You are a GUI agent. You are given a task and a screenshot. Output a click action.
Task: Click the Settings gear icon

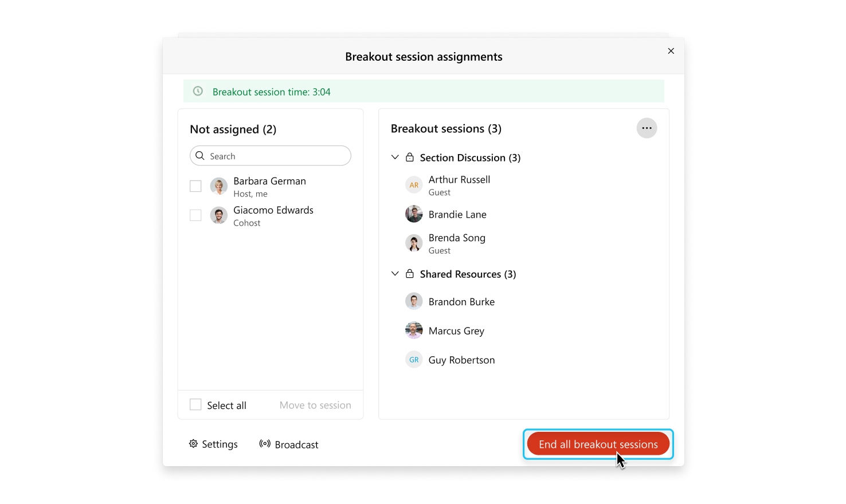pos(193,444)
